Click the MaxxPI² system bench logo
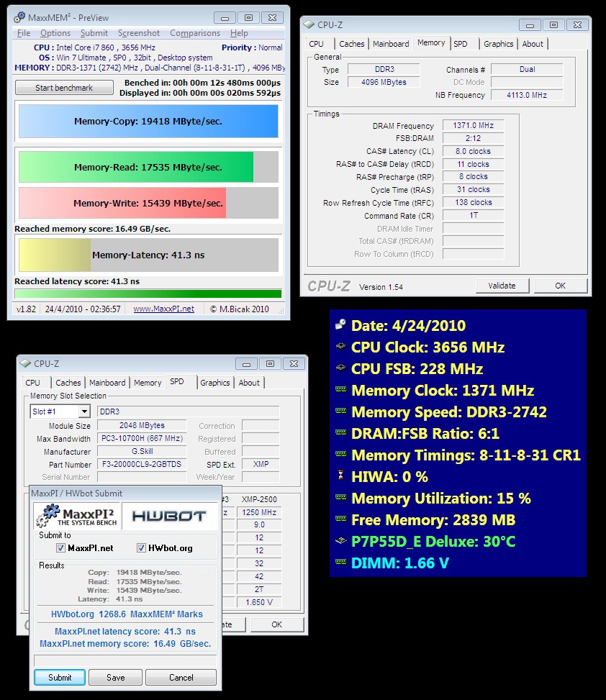Image resolution: width=606 pixels, height=700 pixels. tap(77, 516)
